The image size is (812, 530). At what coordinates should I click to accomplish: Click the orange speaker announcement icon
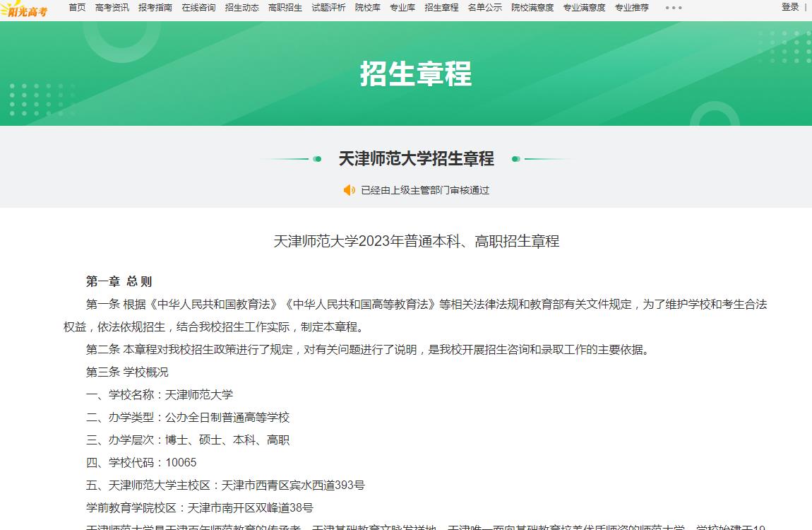click(350, 190)
